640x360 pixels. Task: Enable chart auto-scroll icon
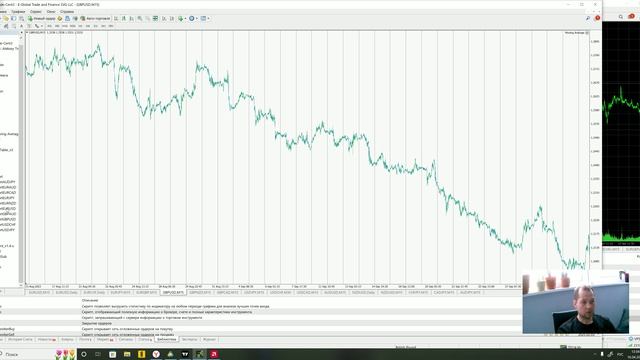click(x=164, y=18)
